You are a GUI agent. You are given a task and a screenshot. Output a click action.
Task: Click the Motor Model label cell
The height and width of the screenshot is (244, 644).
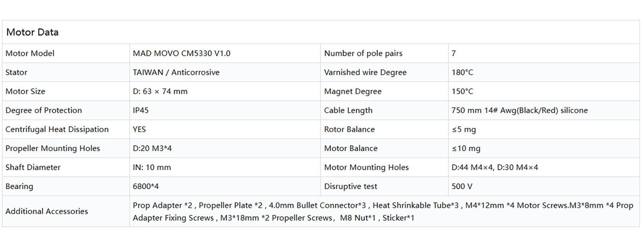[30, 53]
